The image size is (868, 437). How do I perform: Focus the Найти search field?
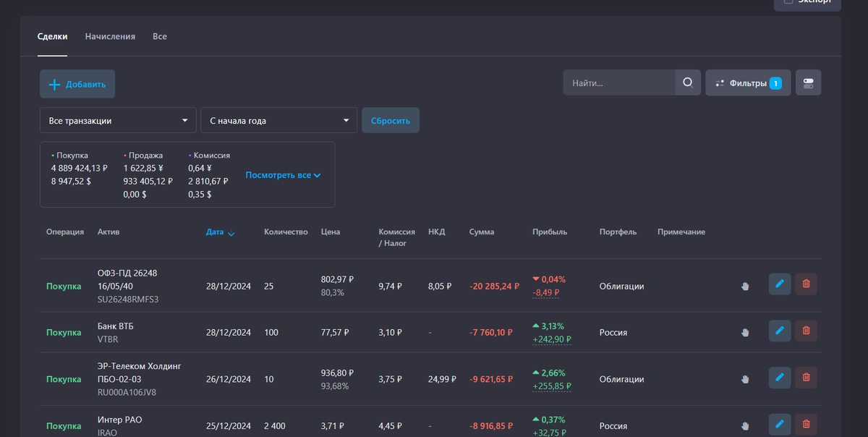click(619, 82)
